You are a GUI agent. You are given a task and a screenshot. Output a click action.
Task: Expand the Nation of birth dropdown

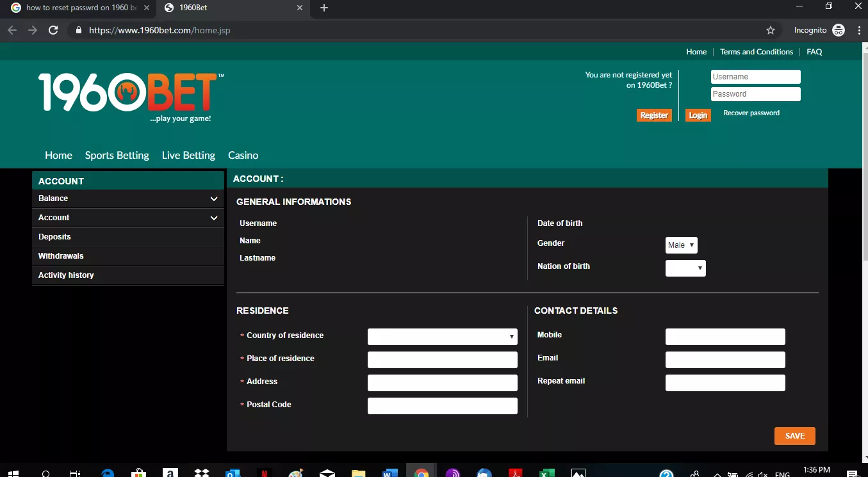tap(685, 268)
